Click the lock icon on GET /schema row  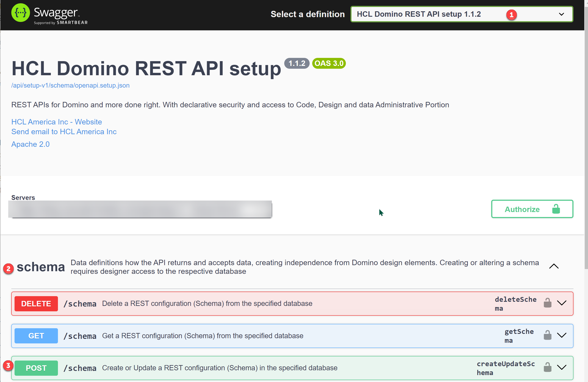coord(547,335)
